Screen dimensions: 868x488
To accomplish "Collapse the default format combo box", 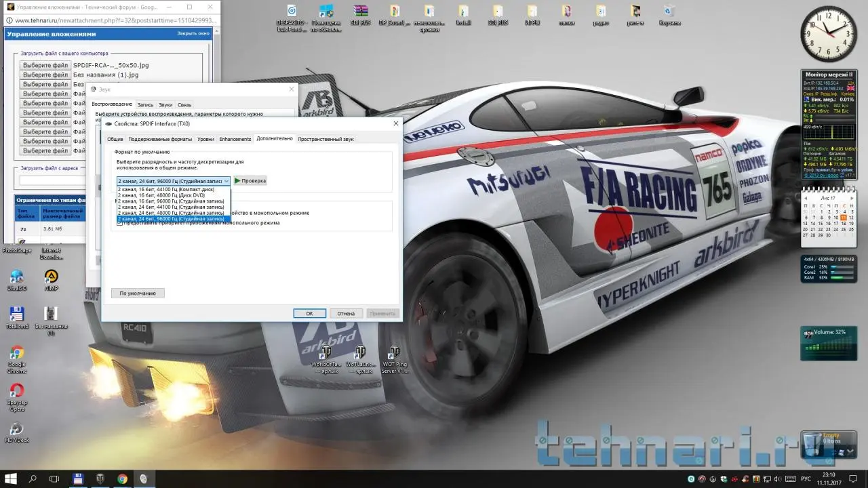I will (226, 181).
